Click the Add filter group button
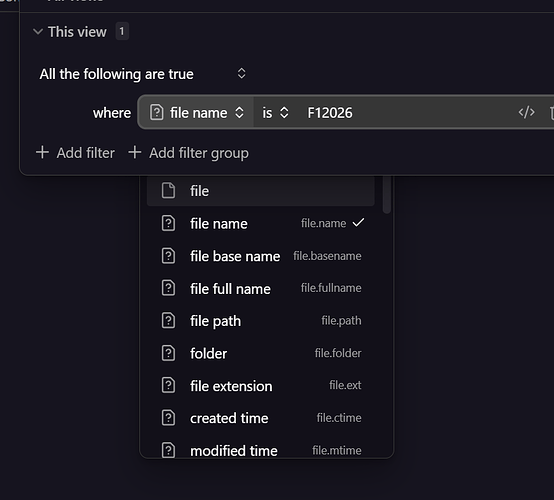The image size is (554, 500). (188, 153)
